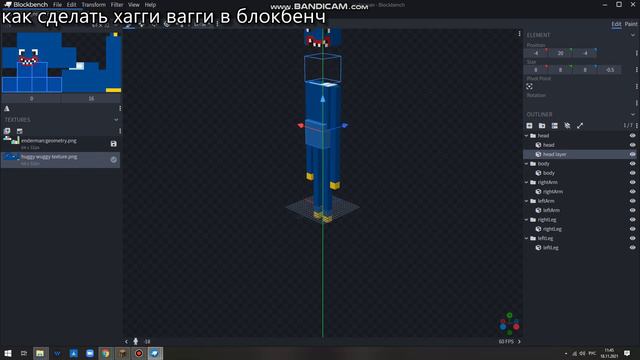Click the left arrow in status bar
The image size is (640, 360).
126,341
